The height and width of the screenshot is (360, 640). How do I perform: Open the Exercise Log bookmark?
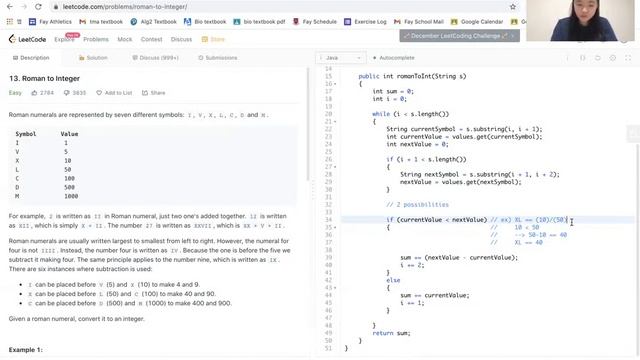365,22
